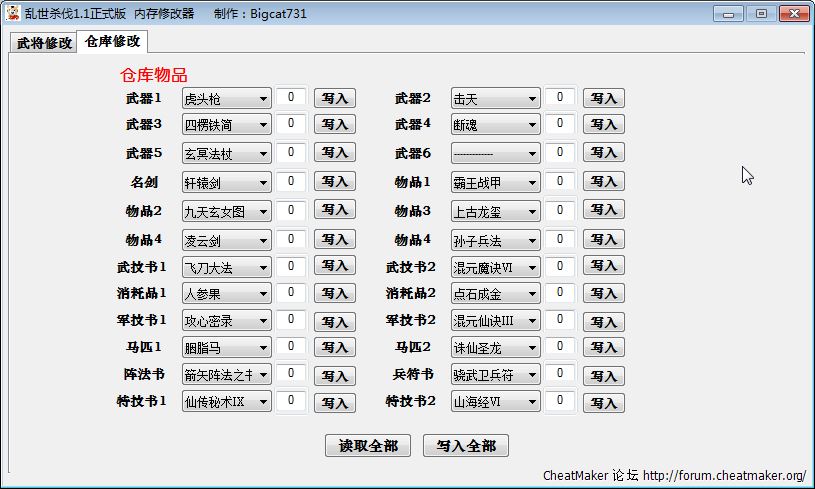
Task: Click quantity field for 武器3
Action: coord(291,124)
